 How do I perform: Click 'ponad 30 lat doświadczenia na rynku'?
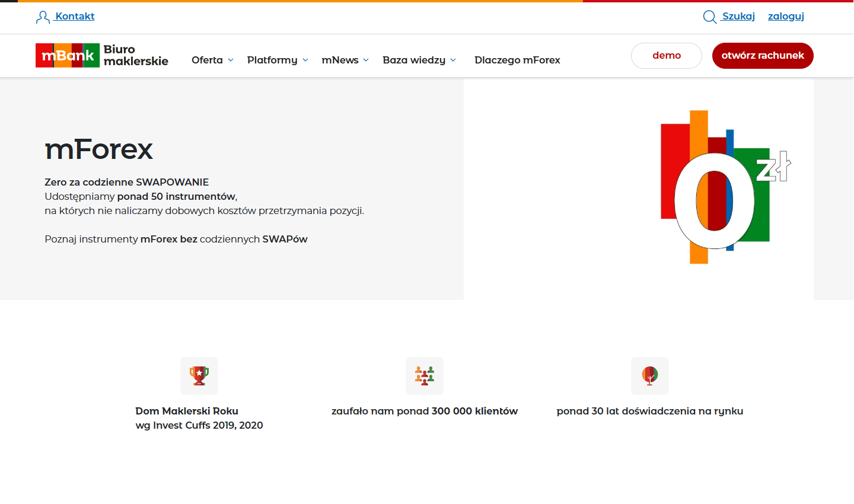(650, 411)
